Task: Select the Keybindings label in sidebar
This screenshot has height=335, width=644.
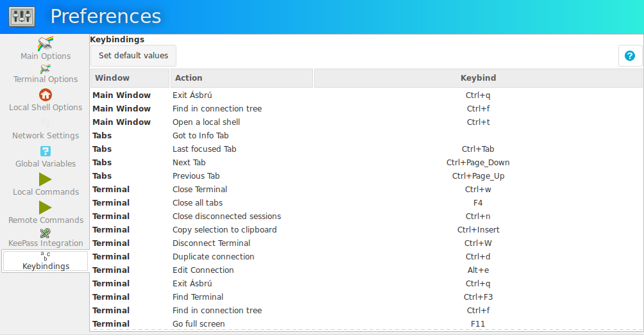Action: (x=46, y=266)
